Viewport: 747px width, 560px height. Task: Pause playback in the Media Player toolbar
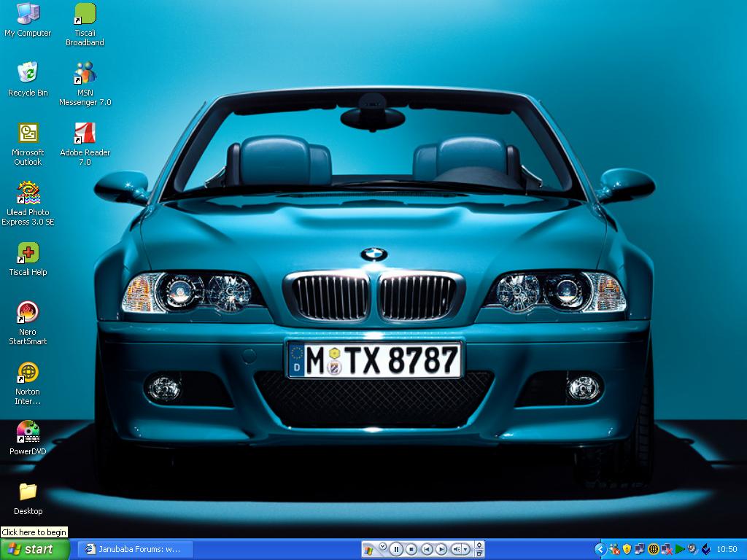(396, 550)
